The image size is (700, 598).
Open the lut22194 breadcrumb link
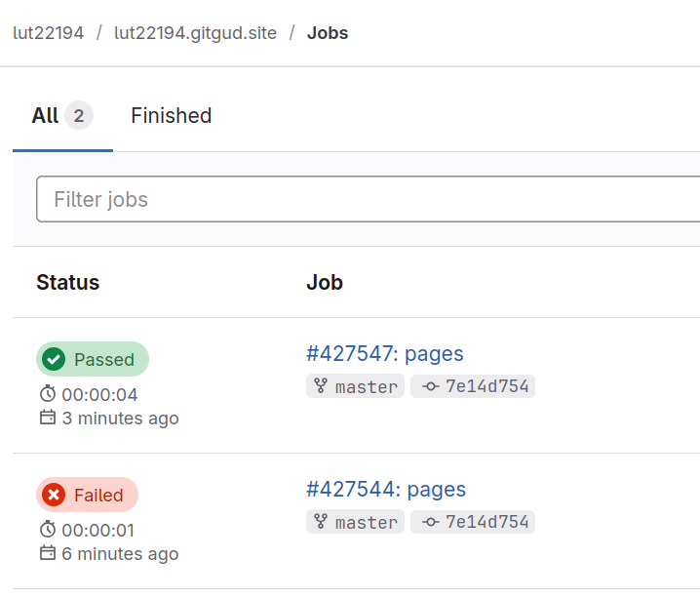48,33
